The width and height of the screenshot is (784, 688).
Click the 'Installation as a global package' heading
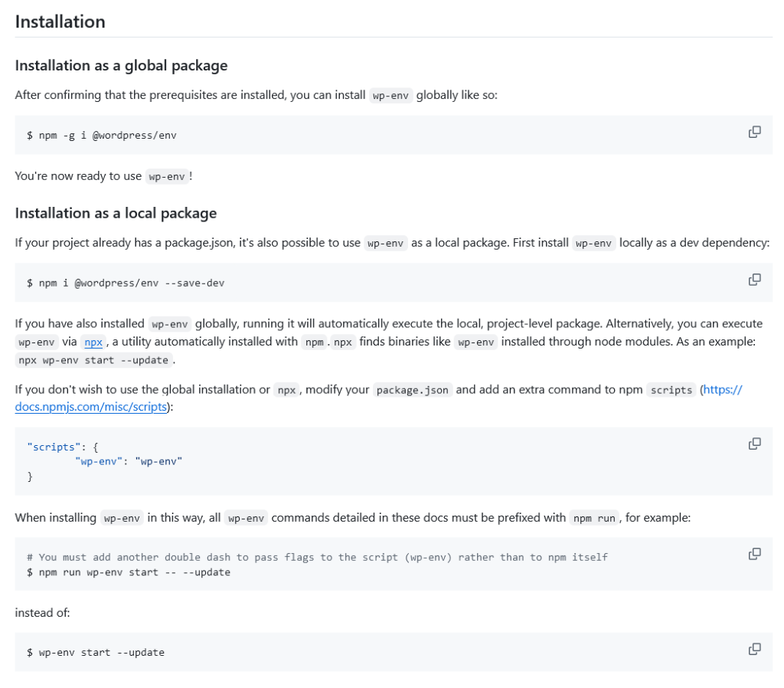tap(121, 65)
